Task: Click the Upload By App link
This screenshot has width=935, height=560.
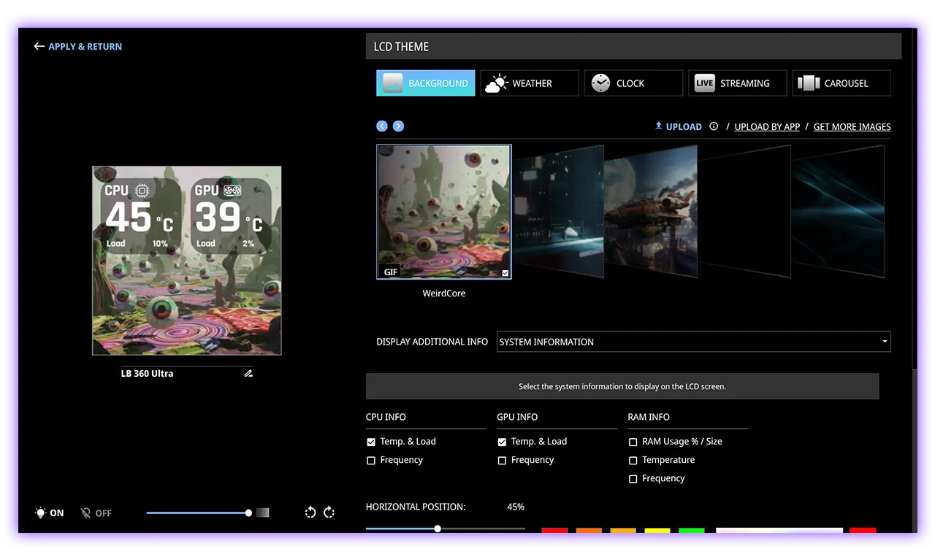Action: point(767,127)
